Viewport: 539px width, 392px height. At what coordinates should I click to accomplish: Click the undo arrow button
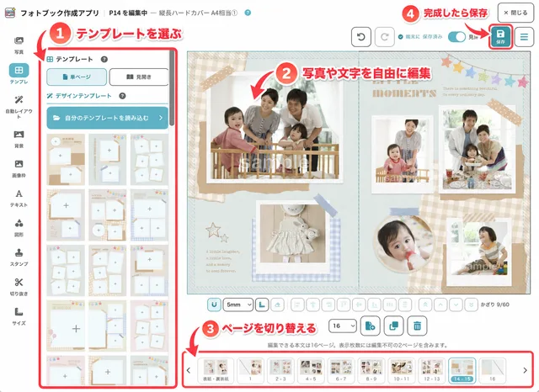(361, 37)
